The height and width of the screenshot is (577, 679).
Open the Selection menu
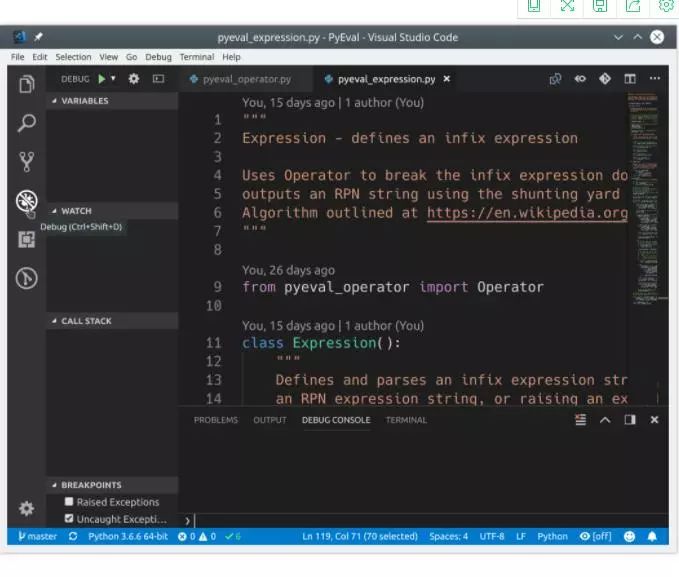point(73,57)
